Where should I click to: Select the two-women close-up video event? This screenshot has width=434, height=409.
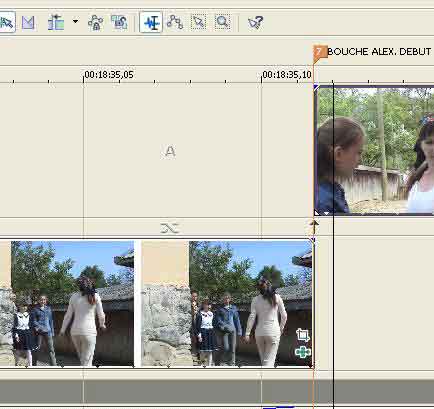pos(374,150)
